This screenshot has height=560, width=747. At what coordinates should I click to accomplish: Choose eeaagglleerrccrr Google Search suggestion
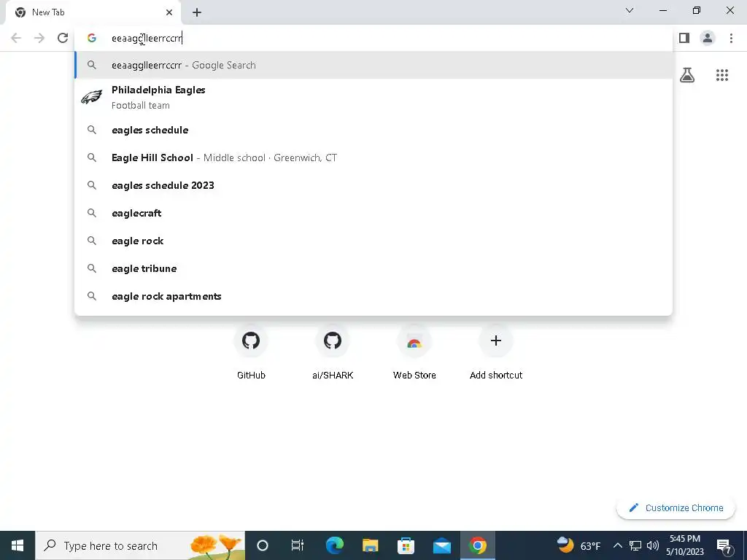[373, 65]
